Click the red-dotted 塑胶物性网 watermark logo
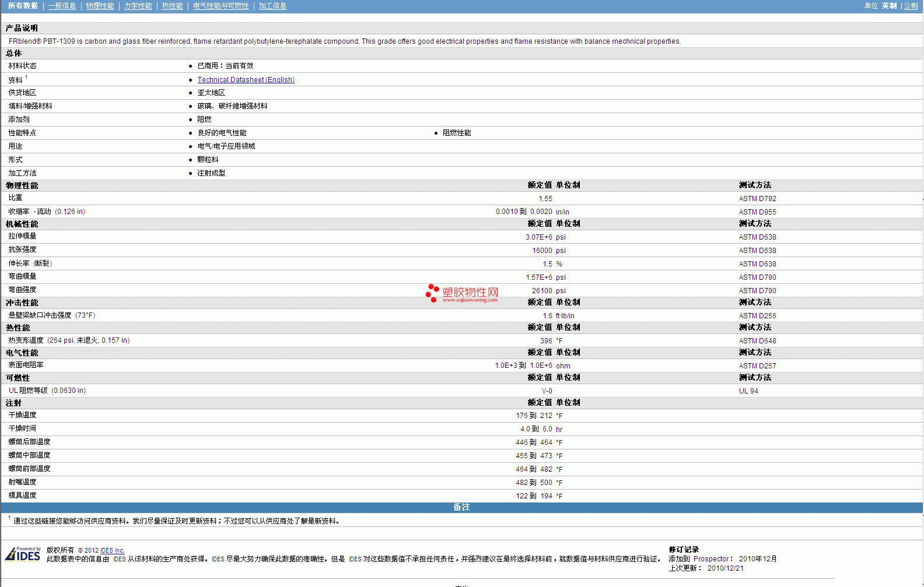This screenshot has width=924, height=587. click(462, 293)
